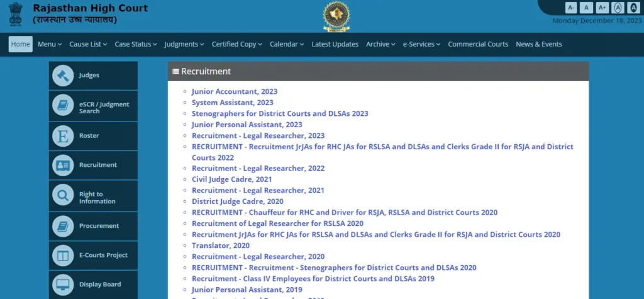Image resolution: width=644 pixels, height=299 pixels.
Task: Expand the Menu dropdown
Action: 50,44
